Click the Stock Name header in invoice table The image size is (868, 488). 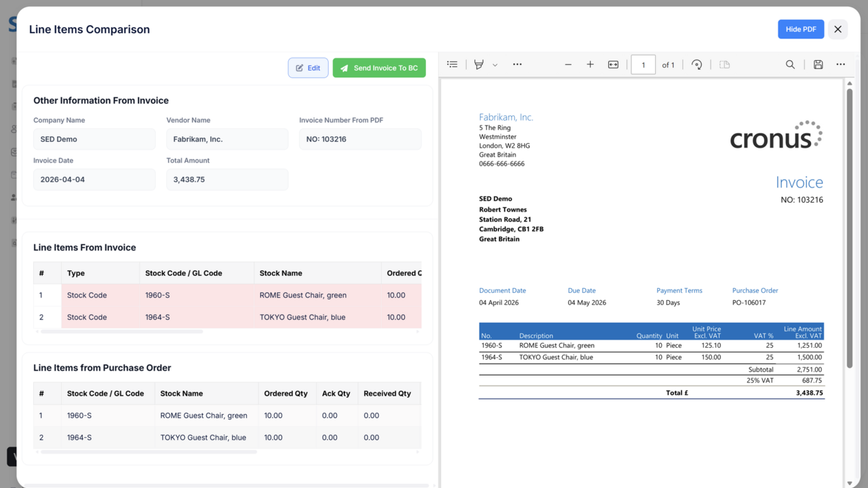(317, 273)
